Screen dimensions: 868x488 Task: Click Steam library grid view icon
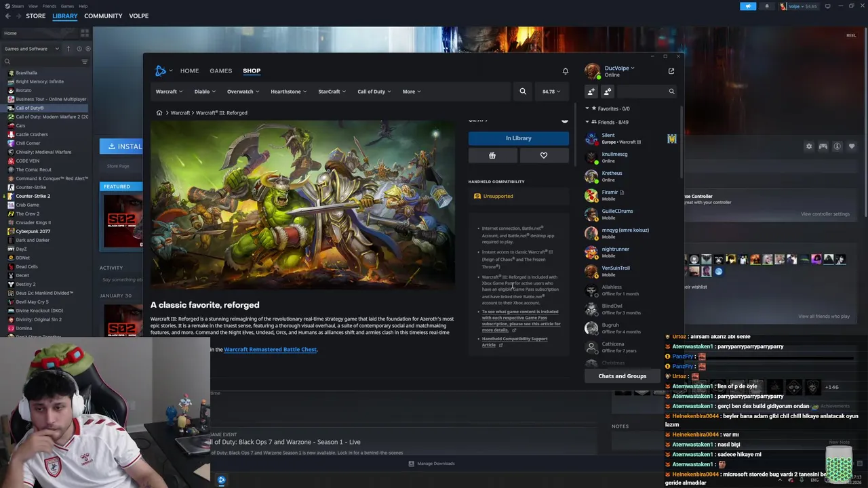(x=85, y=33)
